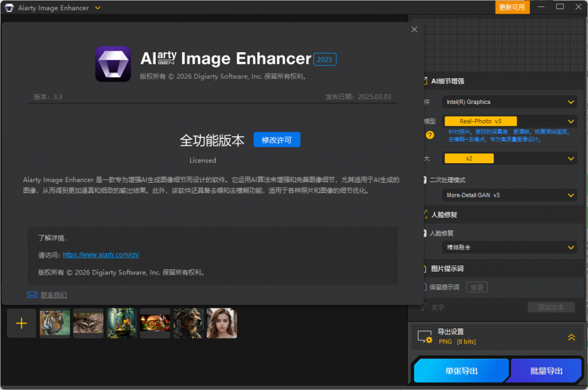Viewport: 588px width, 390px height.
Task: Open the Aiarty Image Enhancer title dropdown arrow
Action: (x=98, y=8)
